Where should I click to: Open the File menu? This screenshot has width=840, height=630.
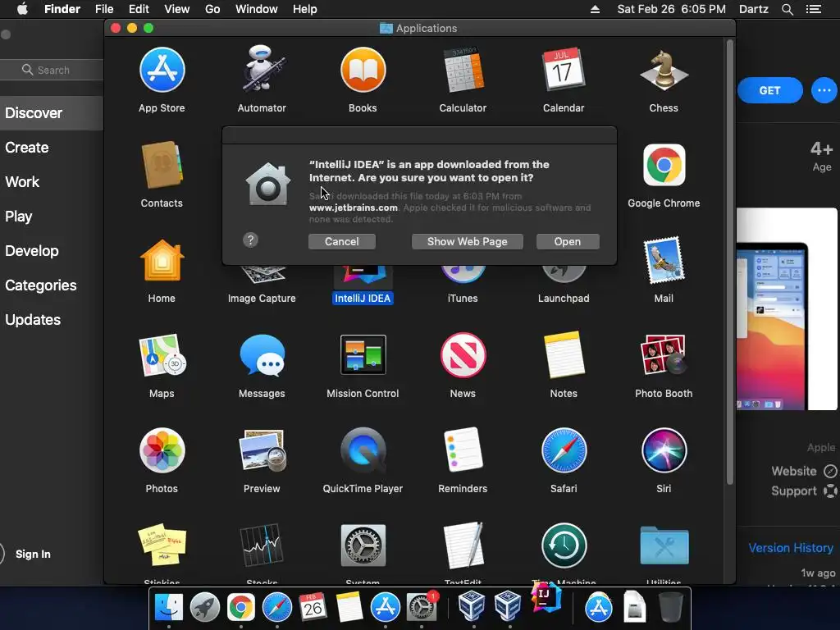[x=104, y=9]
